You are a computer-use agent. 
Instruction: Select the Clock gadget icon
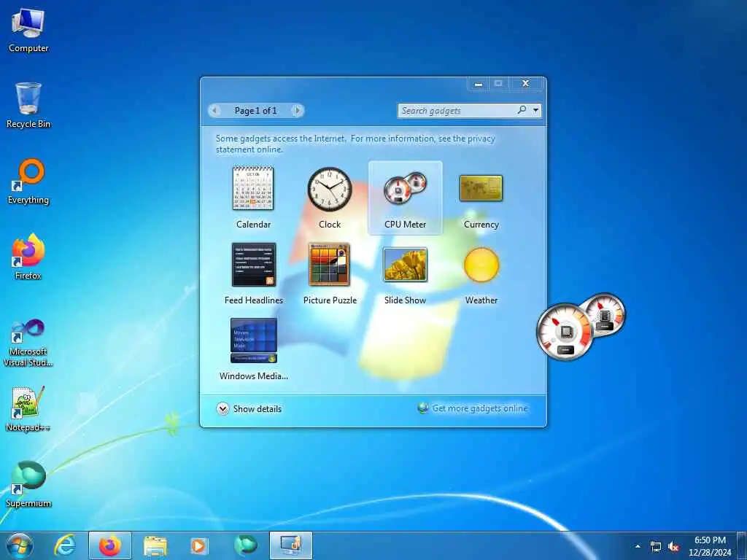(x=329, y=189)
